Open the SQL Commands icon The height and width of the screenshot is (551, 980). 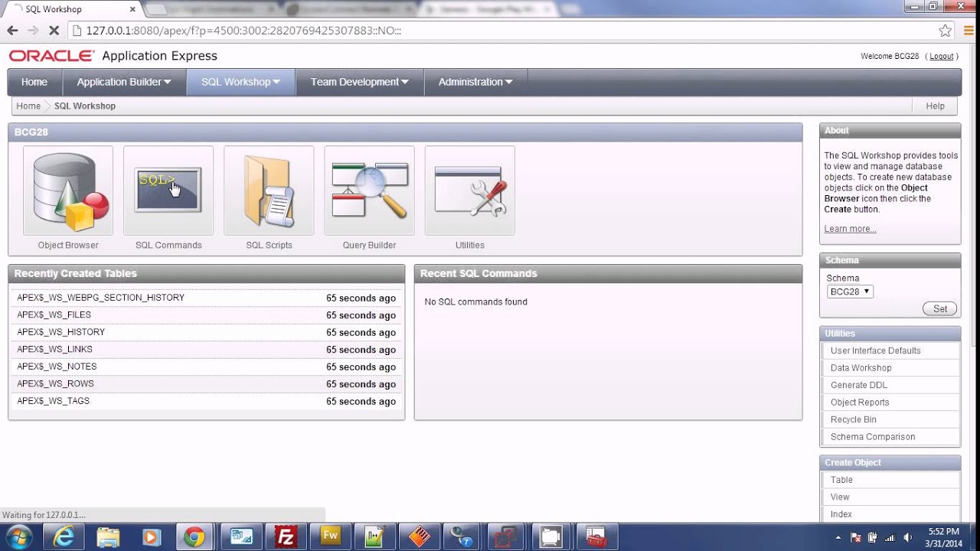tap(168, 191)
